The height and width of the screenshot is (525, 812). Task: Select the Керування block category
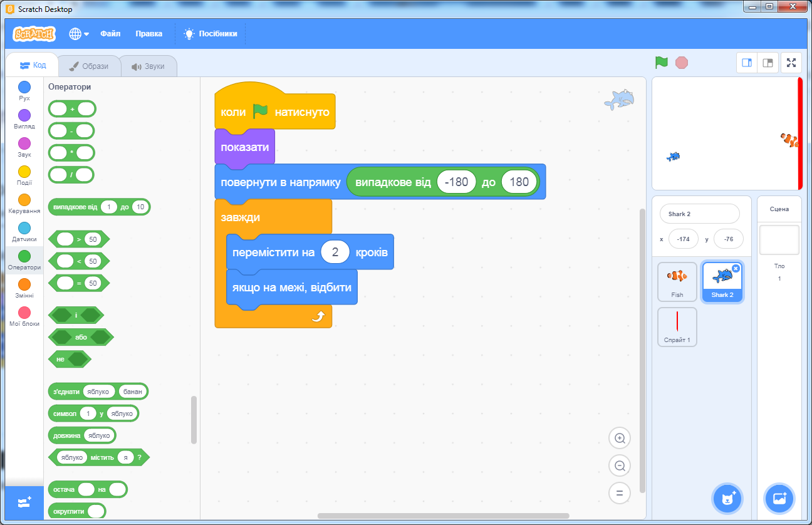(x=24, y=204)
